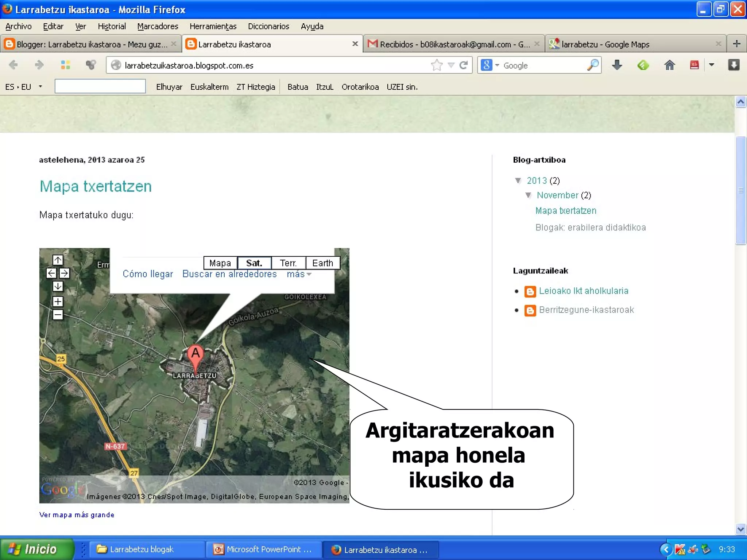Image resolution: width=747 pixels, height=560 pixels.
Task: Open the ES-EU language dropdown
Action: [40, 87]
